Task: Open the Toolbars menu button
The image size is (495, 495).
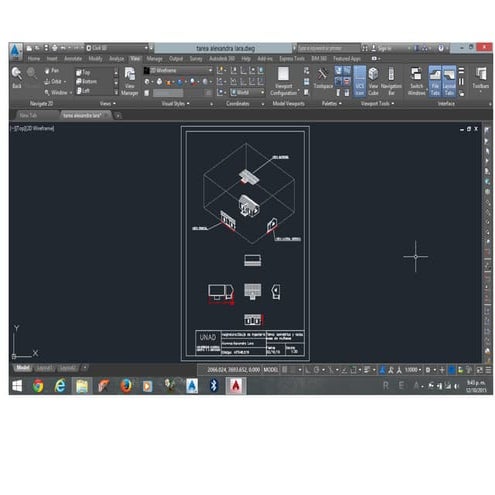Action: coord(480,78)
